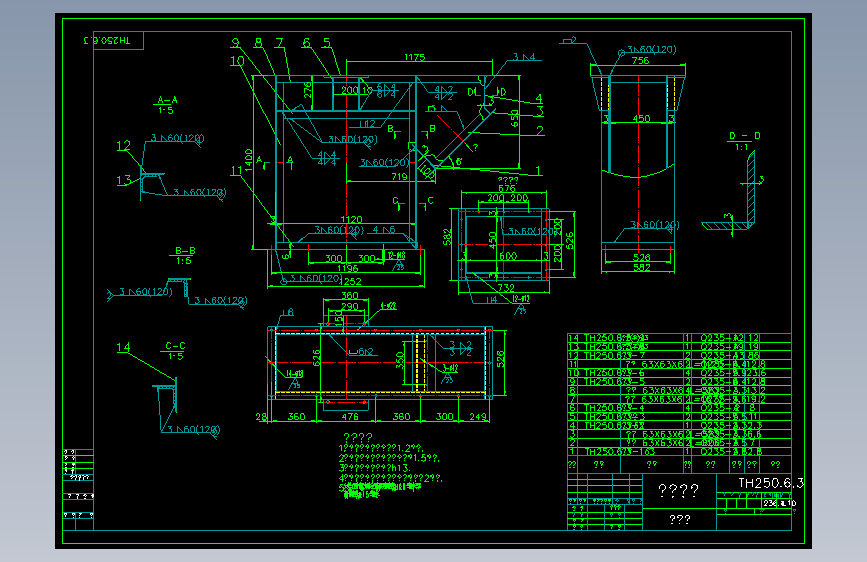This screenshot has height=562, width=867.
Task: Select the vertical 626 dimension in bottom plan view
Action: tap(317, 358)
